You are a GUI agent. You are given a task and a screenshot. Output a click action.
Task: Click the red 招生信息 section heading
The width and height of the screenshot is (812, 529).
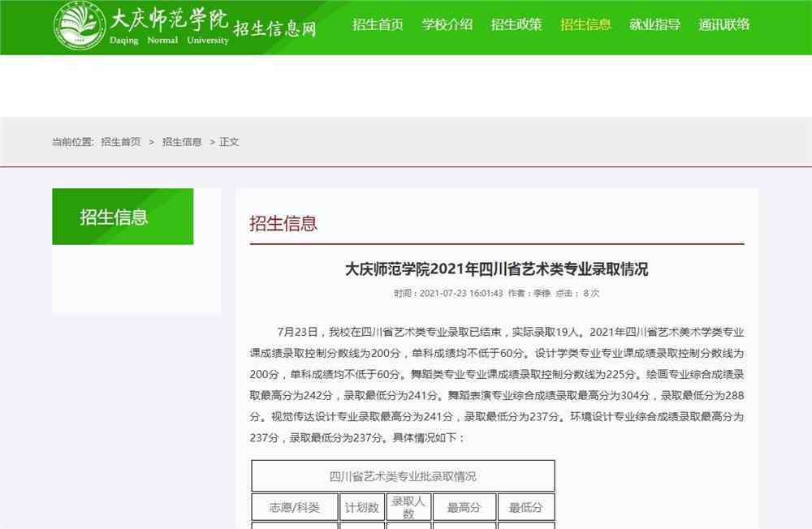(x=283, y=224)
